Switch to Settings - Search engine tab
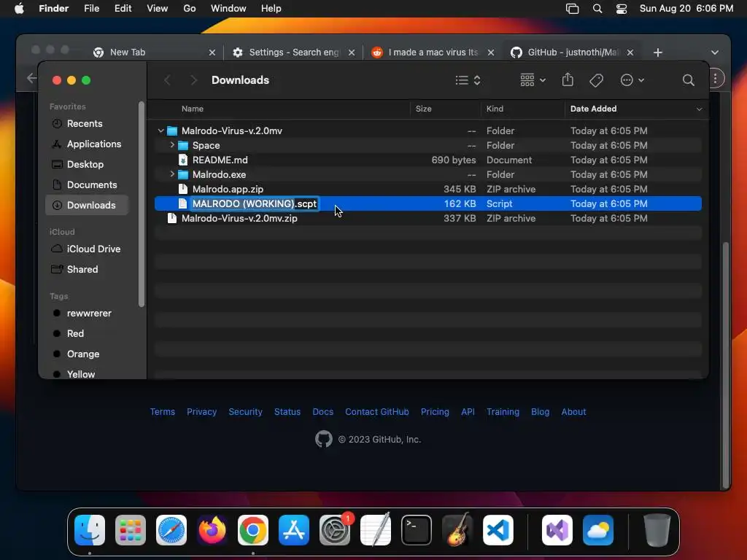This screenshot has width=747, height=560. 294,52
